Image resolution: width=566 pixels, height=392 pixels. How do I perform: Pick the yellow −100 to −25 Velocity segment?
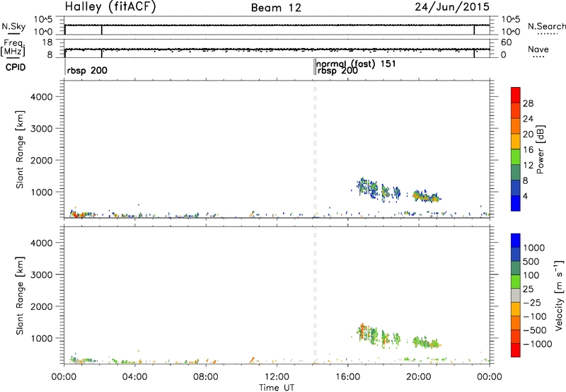point(516,309)
